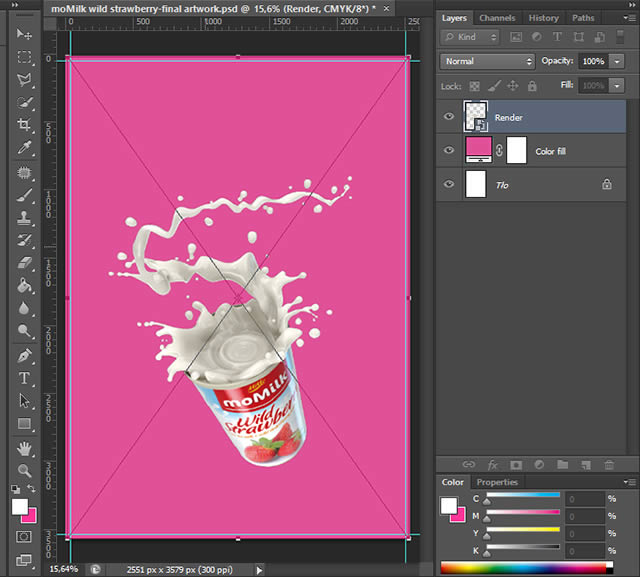The height and width of the screenshot is (577, 640).
Task: Hide the Color fill layer
Action: click(x=449, y=150)
